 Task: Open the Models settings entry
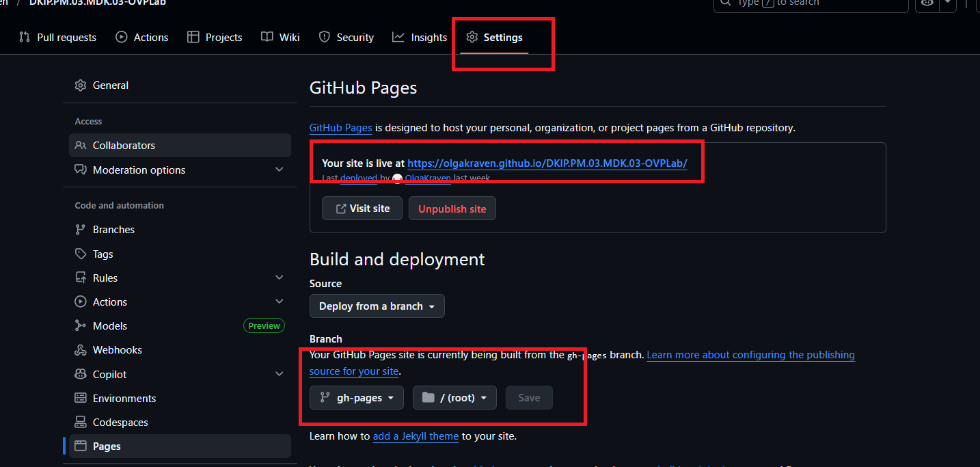coord(180,326)
